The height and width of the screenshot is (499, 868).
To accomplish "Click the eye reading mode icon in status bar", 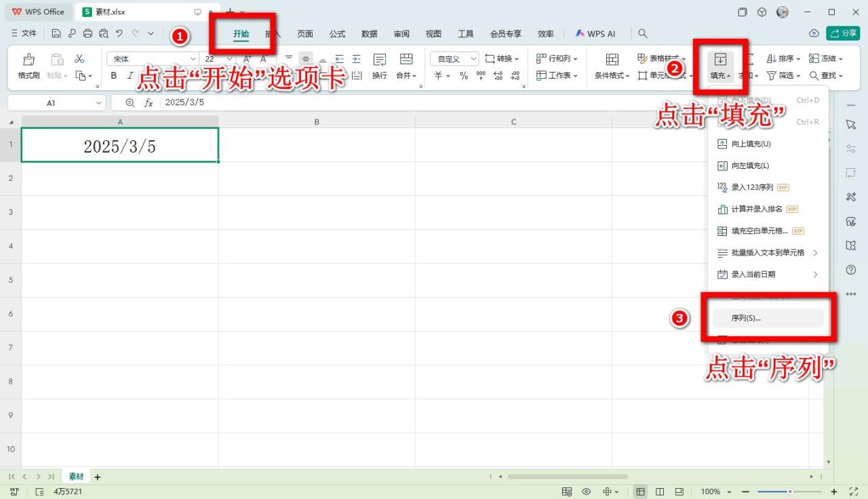I will tap(587, 492).
